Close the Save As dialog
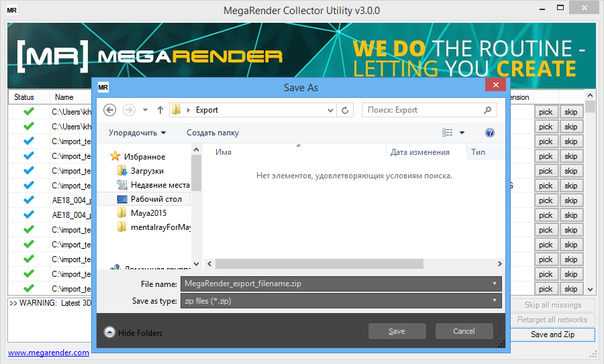604x364 pixels. pyautogui.click(x=496, y=84)
